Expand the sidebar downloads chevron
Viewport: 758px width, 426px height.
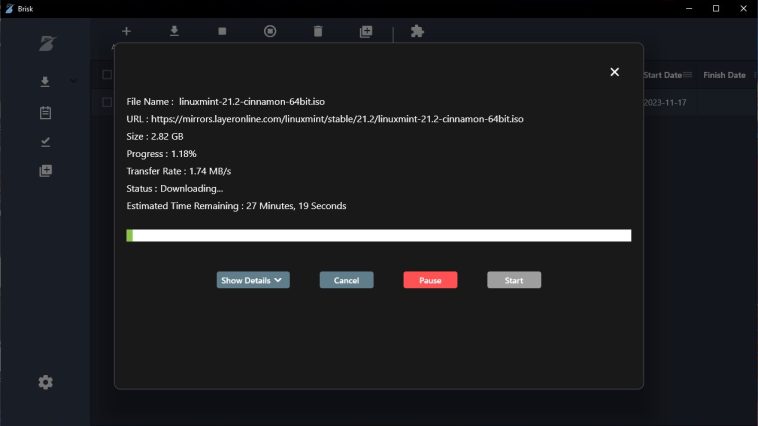pyautogui.click(x=73, y=81)
